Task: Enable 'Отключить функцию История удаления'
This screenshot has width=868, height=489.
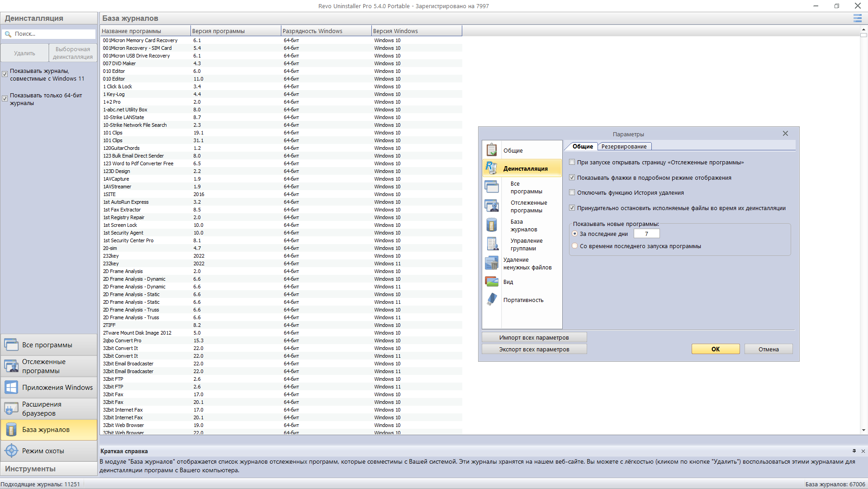Action: (x=572, y=192)
